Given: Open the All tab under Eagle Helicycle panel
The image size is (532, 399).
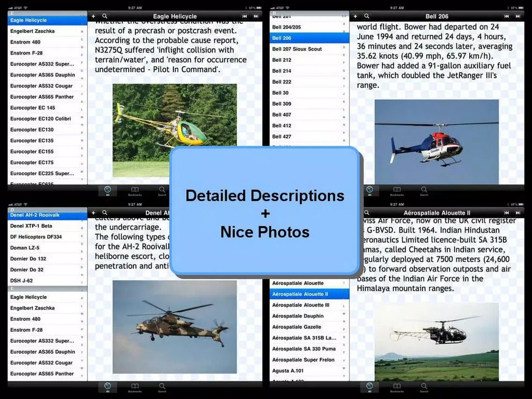Looking at the screenshot, I should [108, 191].
